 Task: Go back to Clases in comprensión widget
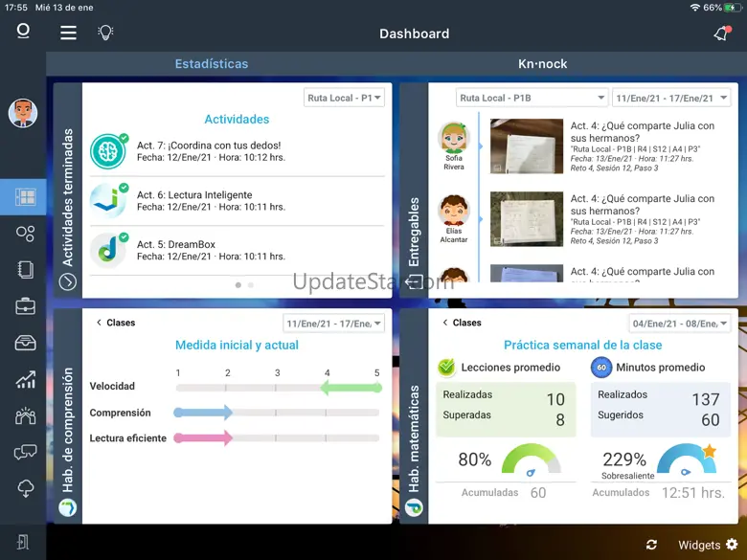pyautogui.click(x=116, y=323)
